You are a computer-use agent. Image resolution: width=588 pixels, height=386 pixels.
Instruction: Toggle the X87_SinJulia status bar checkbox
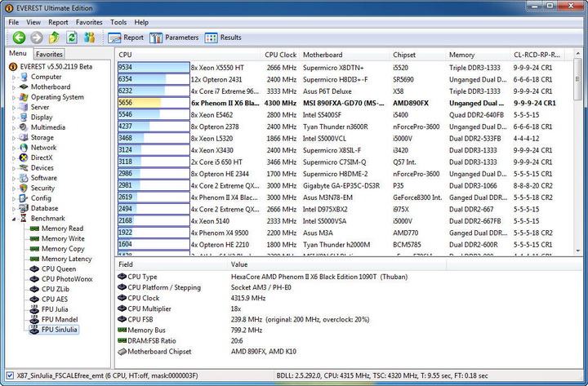point(10,375)
